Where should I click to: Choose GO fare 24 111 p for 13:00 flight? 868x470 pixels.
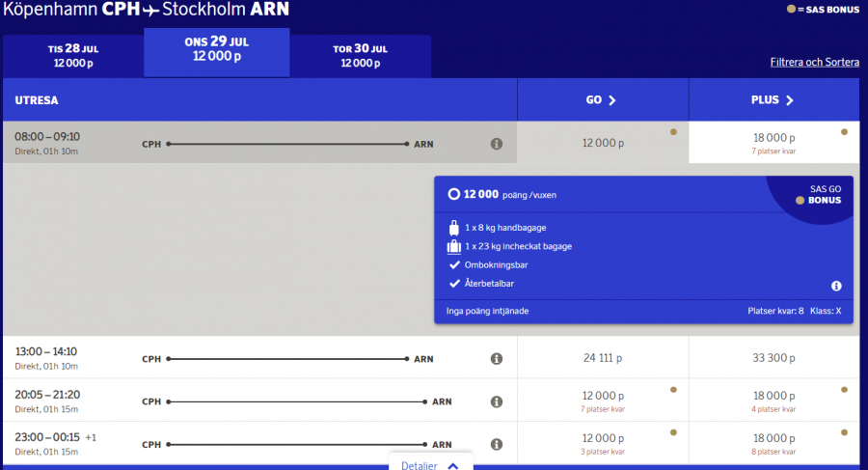(603, 358)
